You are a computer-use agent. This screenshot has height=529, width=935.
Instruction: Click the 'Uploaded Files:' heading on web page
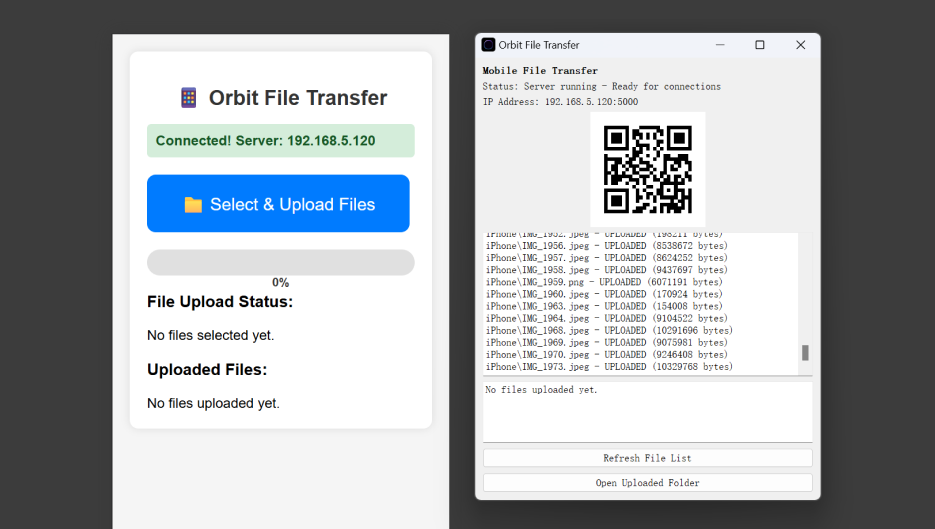tap(207, 370)
